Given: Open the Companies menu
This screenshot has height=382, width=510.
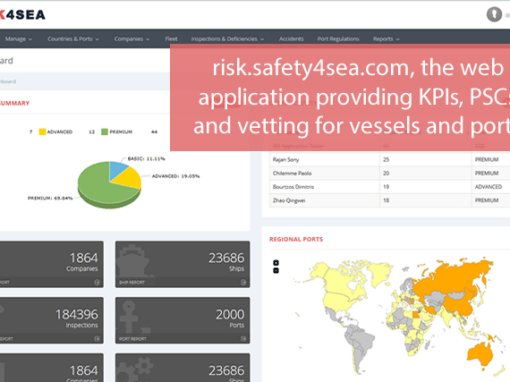Looking at the screenshot, I should tap(132, 39).
